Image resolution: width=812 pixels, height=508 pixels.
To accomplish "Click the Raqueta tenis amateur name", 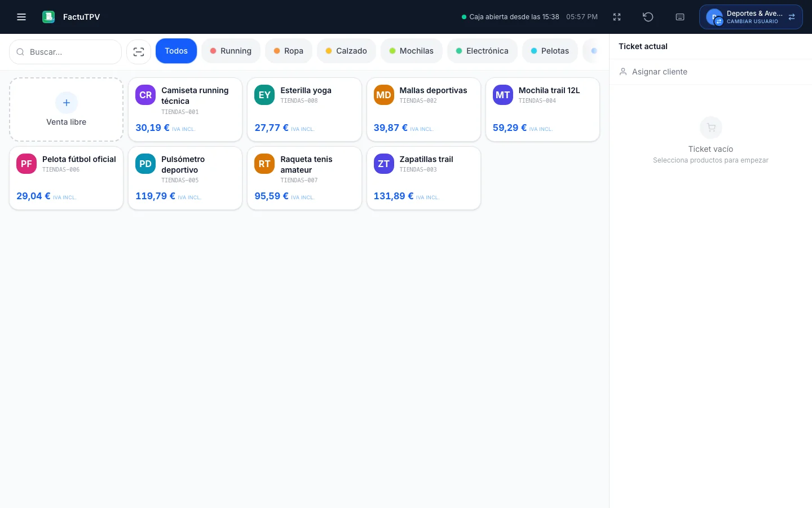I will 306,164.
